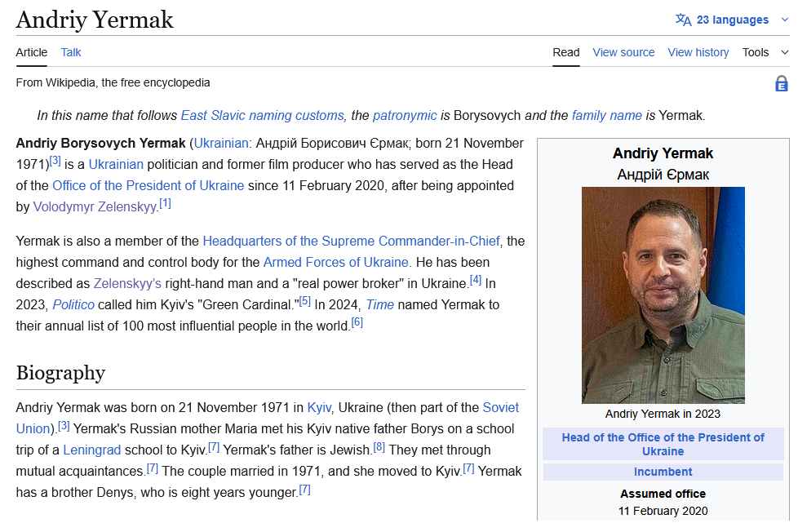Click the Andriy Yermak page title
The image size is (798, 532).
[x=95, y=20]
